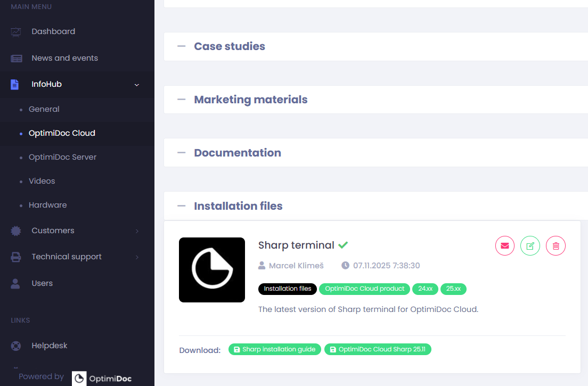The width and height of the screenshot is (588, 386).
Task: Click the Technical support printer icon
Action: tap(17, 257)
